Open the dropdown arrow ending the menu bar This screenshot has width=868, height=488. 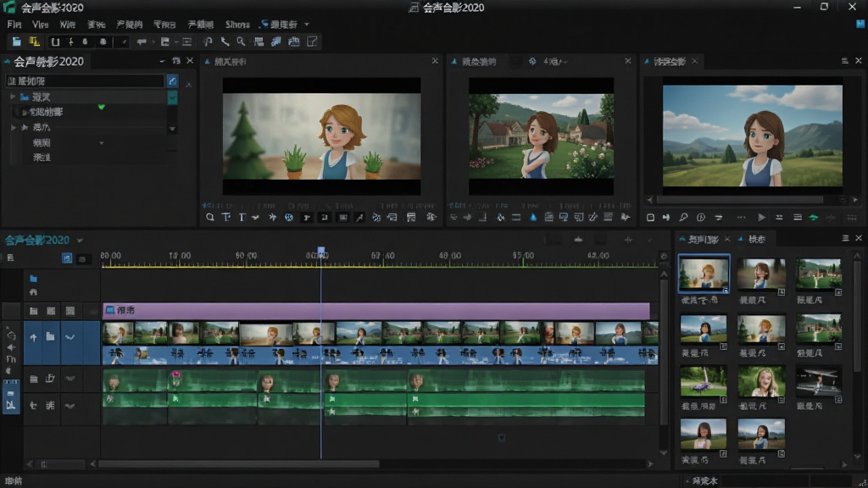[x=307, y=25]
